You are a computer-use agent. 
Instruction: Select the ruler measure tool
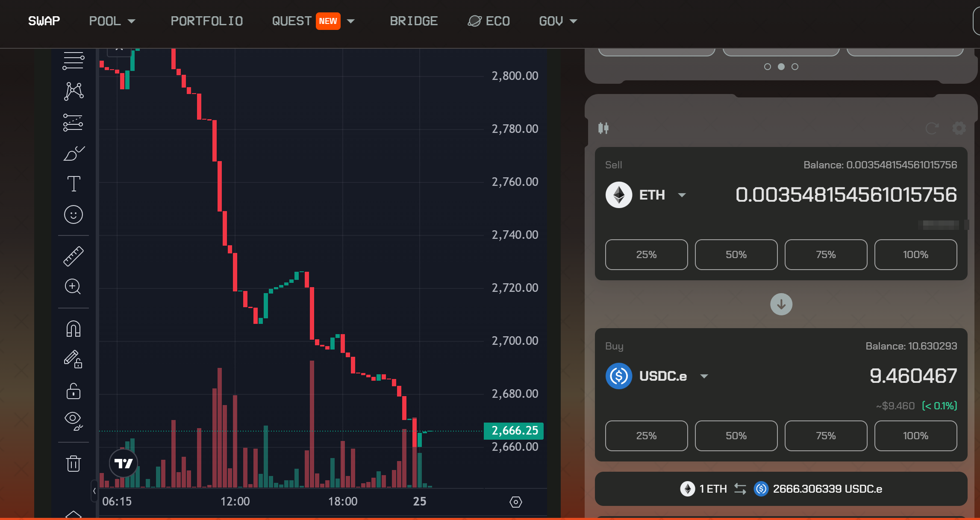pyautogui.click(x=73, y=256)
